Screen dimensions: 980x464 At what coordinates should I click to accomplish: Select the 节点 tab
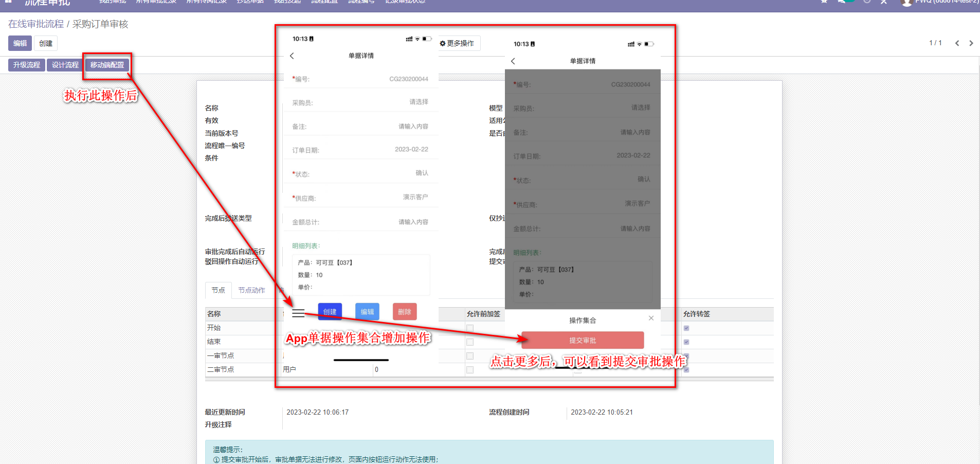(218, 291)
